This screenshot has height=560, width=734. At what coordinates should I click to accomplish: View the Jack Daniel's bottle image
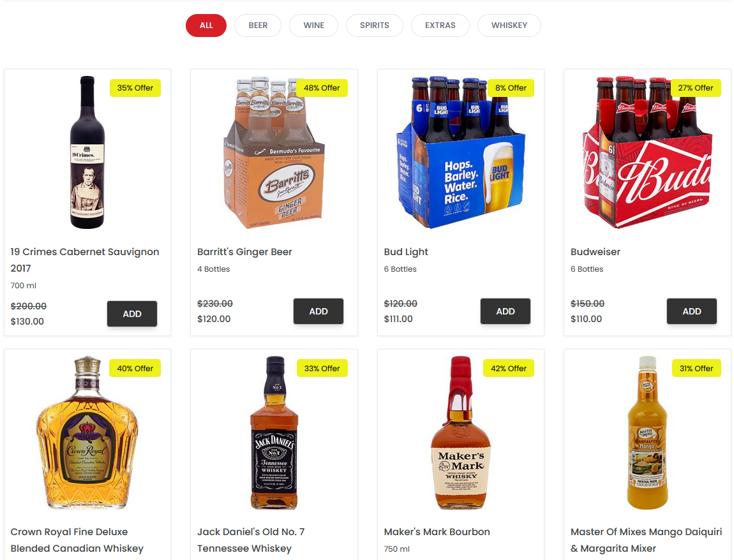coord(274,432)
